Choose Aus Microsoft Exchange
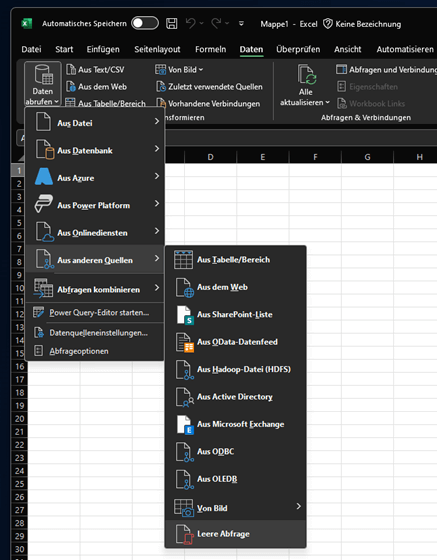437x560 pixels. point(236,424)
